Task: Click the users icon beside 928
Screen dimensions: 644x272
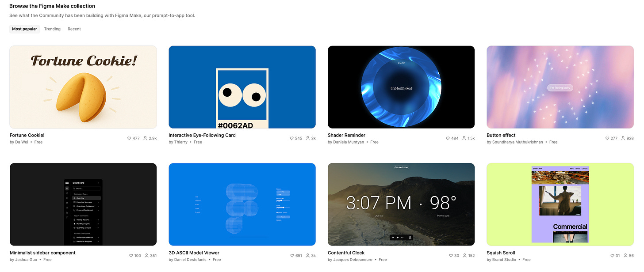Action: pyautogui.click(x=623, y=138)
